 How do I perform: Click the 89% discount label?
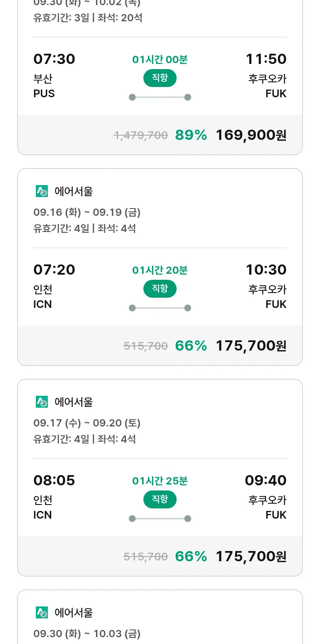[x=191, y=135]
